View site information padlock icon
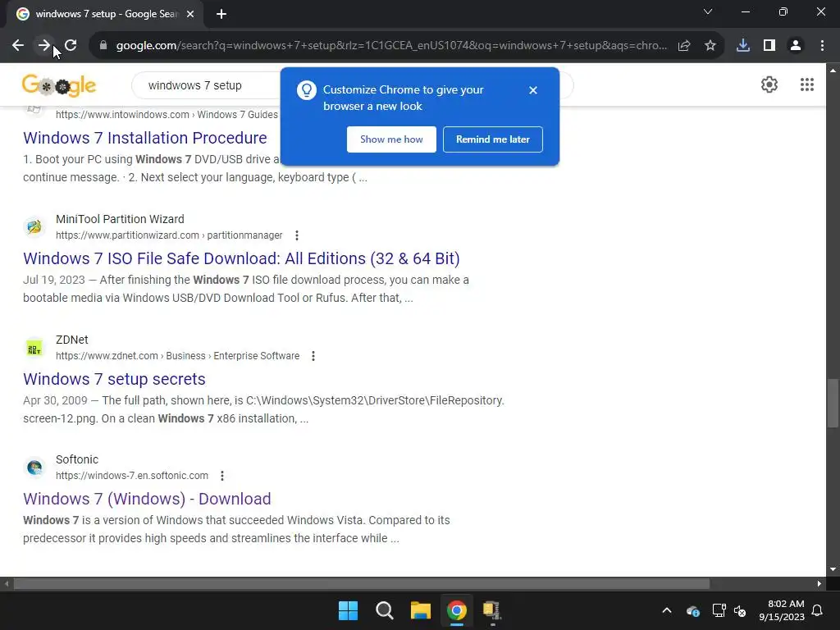Viewport: 840px width, 630px height. pos(103,46)
